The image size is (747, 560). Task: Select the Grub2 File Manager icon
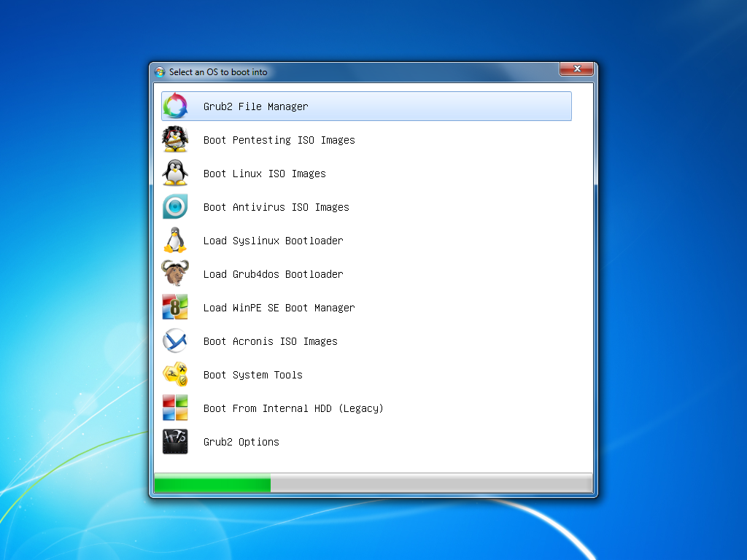pos(175,106)
